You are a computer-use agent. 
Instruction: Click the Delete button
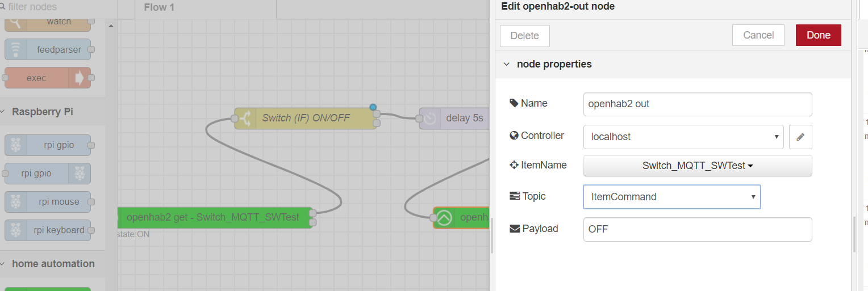click(524, 36)
